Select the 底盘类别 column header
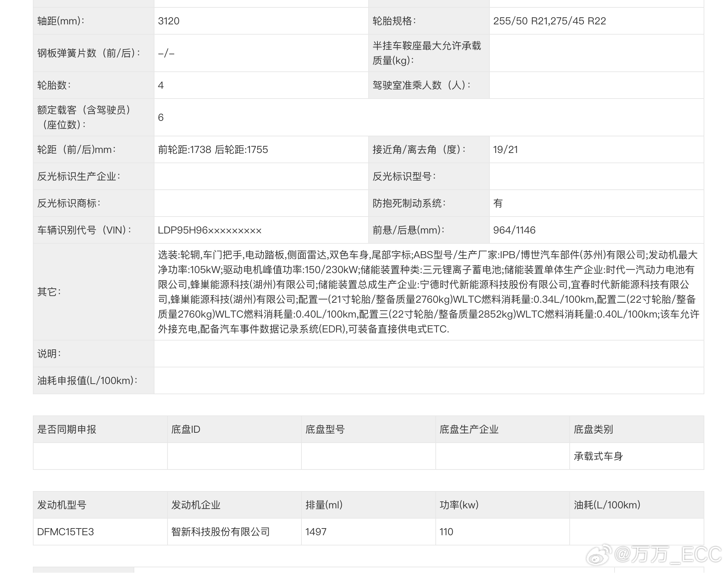This screenshot has width=728, height=573. pyautogui.click(x=593, y=430)
